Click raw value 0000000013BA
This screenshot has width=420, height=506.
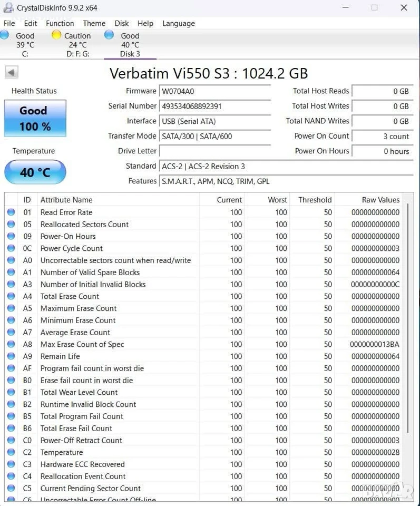click(375, 344)
